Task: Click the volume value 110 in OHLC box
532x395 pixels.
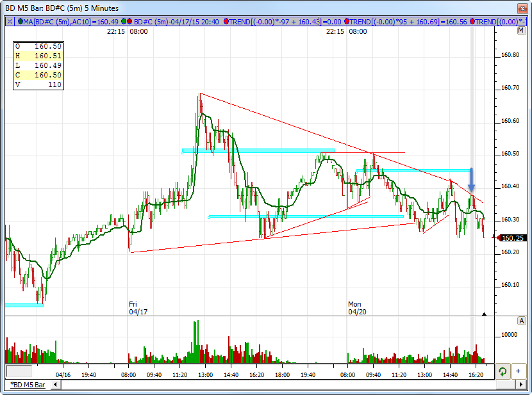Action: point(54,85)
